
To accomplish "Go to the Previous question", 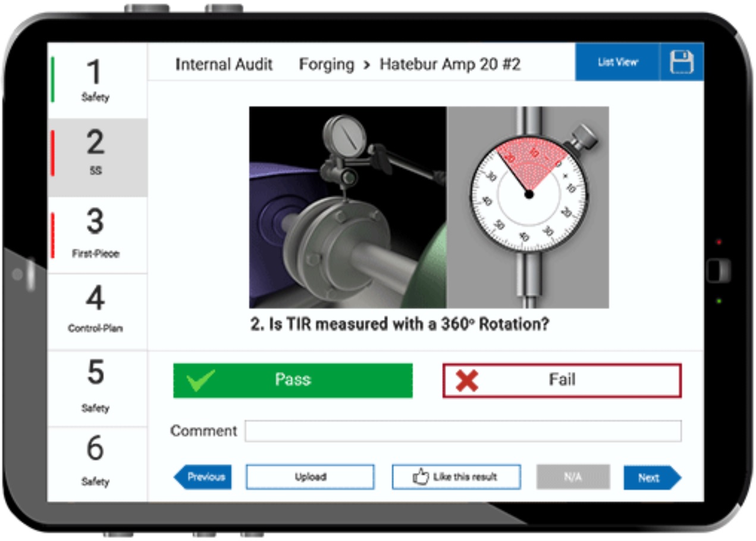I will point(202,477).
